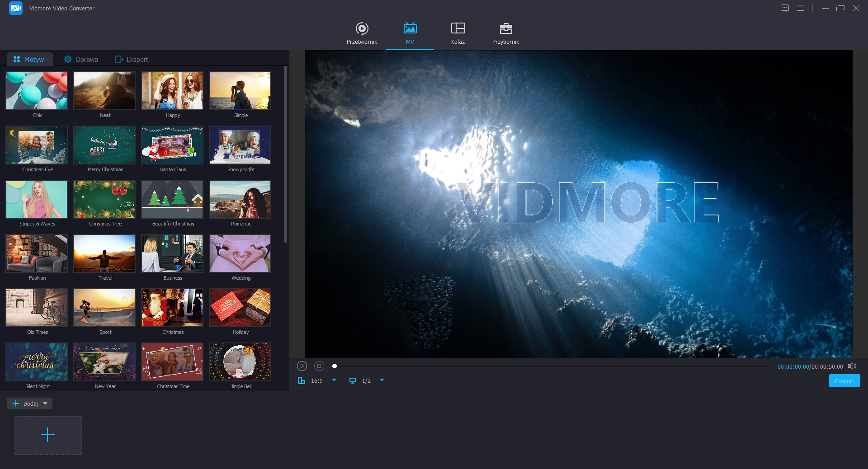Click the aspect ratio layout icon
The width and height of the screenshot is (868, 469).
[x=302, y=380]
